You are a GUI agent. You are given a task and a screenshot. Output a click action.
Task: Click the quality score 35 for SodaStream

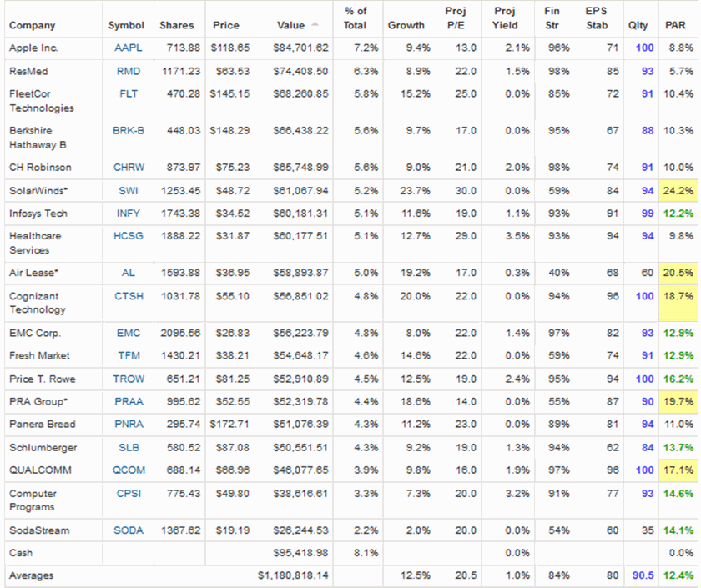tap(648, 530)
